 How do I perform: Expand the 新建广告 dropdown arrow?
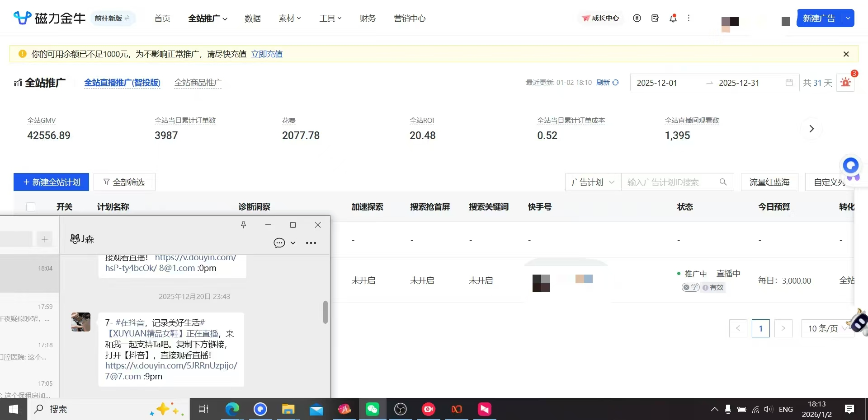848,18
